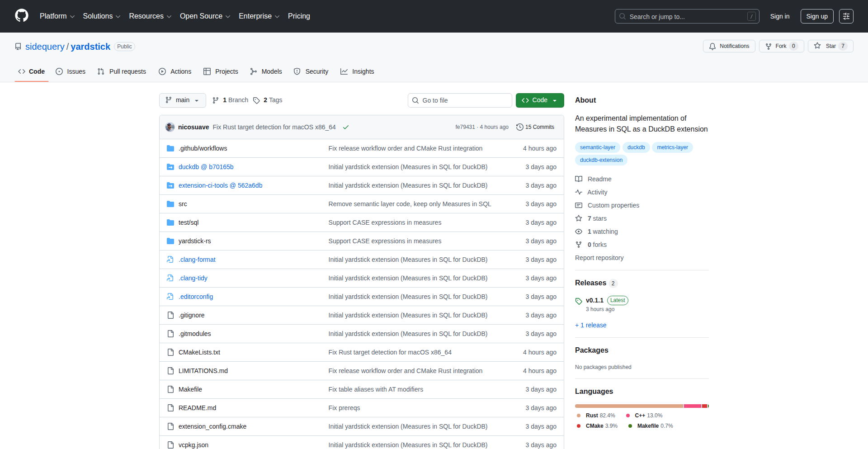This screenshot has height=449, width=868.
Task: Click the verified commit checkmark
Action: point(346,127)
